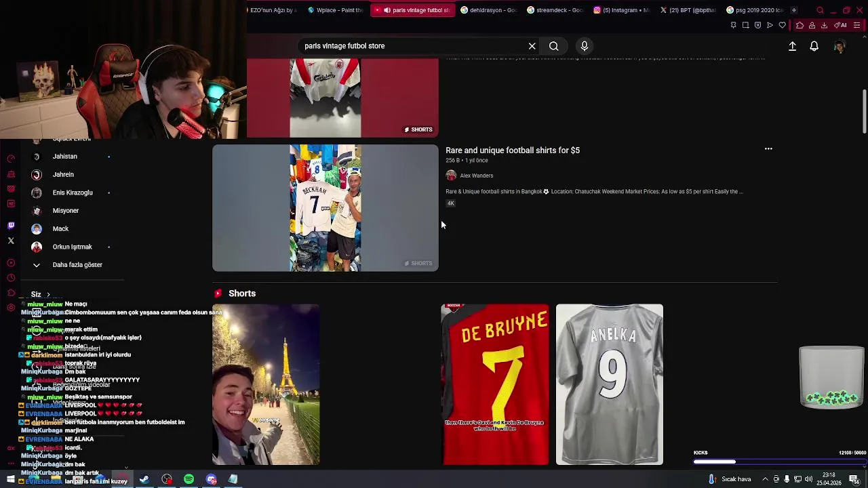This screenshot has width=868, height=488.
Task: Open the Discord taskbar icon
Action: (x=212, y=480)
